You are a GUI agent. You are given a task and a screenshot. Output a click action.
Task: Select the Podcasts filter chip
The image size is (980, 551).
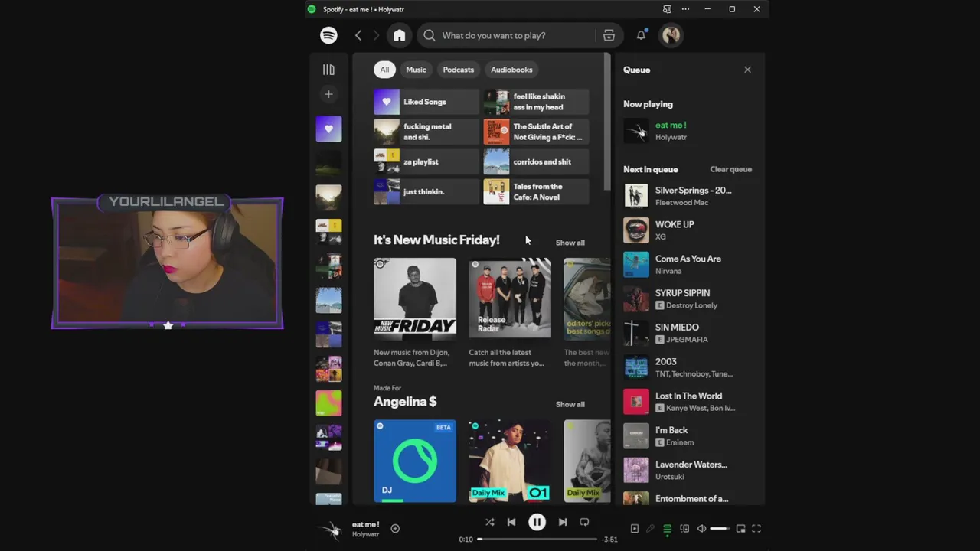click(459, 70)
